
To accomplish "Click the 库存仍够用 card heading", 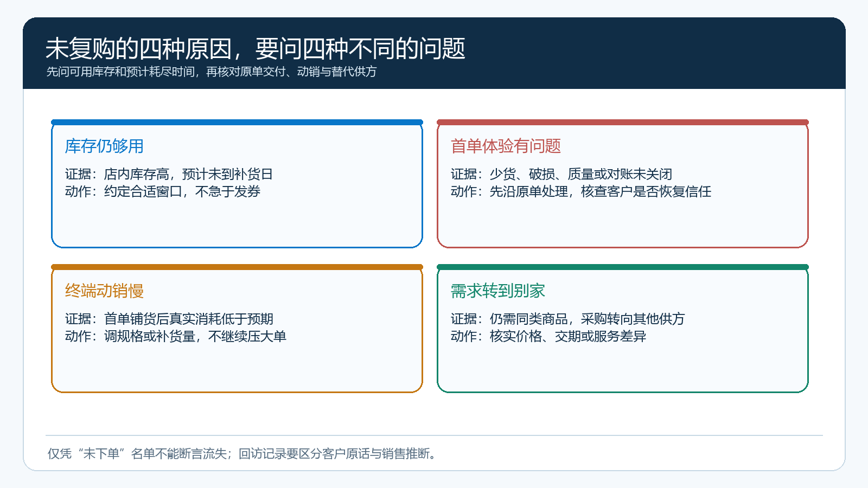I will click(x=104, y=146).
